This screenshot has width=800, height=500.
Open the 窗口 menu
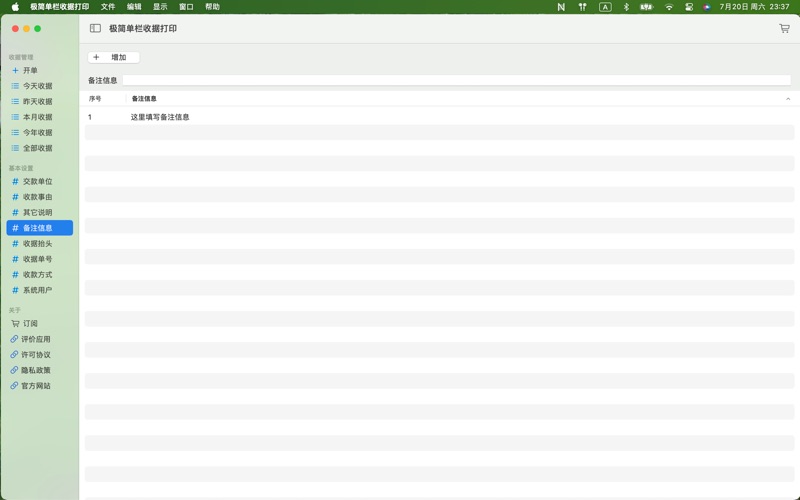[186, 7]
